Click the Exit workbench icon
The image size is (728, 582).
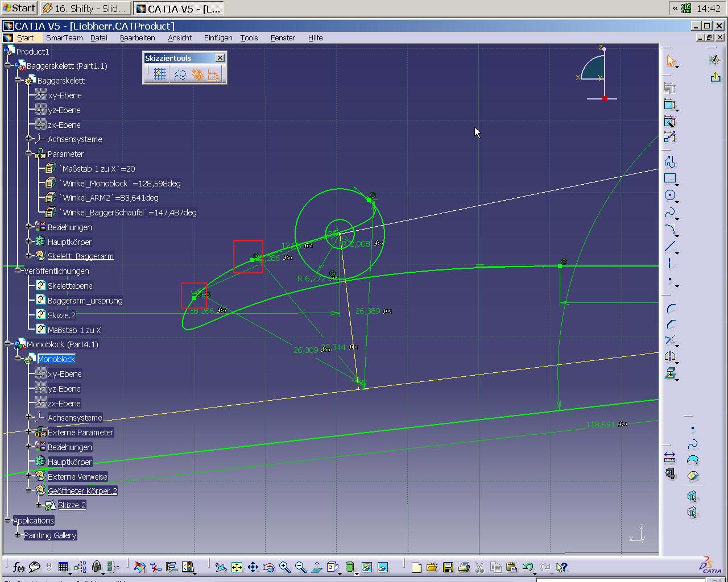click(x=715, y=77)
